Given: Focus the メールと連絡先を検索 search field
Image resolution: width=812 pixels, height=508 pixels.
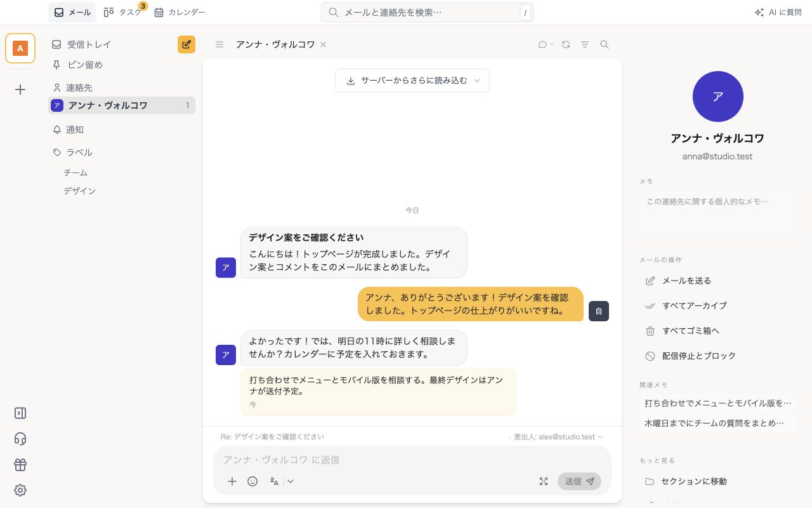Looking at the screenshot, I should point(428,12).
